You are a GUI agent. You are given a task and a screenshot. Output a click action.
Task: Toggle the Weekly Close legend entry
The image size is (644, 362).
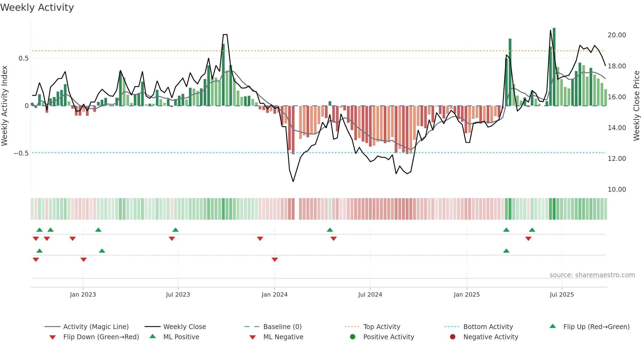[x=175, y=327]
